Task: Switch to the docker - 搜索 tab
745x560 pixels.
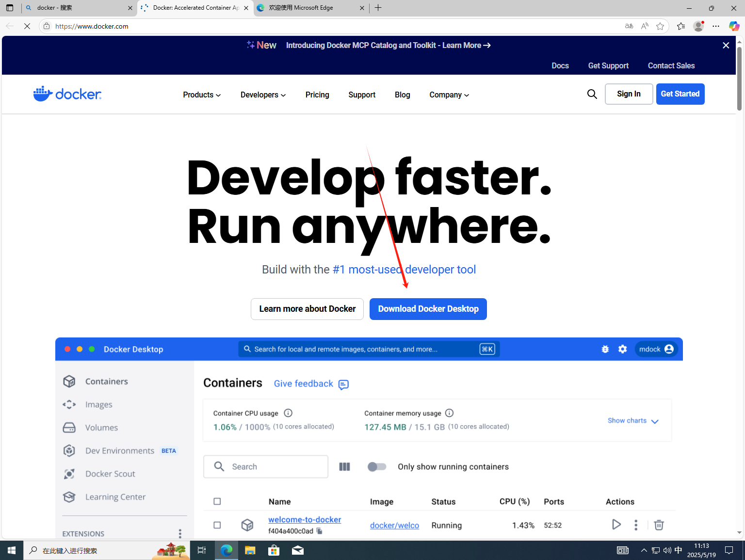Action: pyautogui.click(x=79, y=8)
